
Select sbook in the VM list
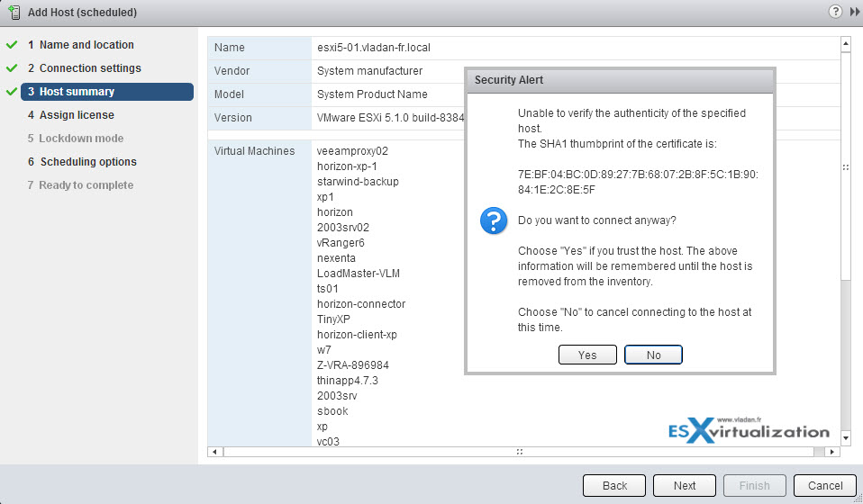point(332,411)
